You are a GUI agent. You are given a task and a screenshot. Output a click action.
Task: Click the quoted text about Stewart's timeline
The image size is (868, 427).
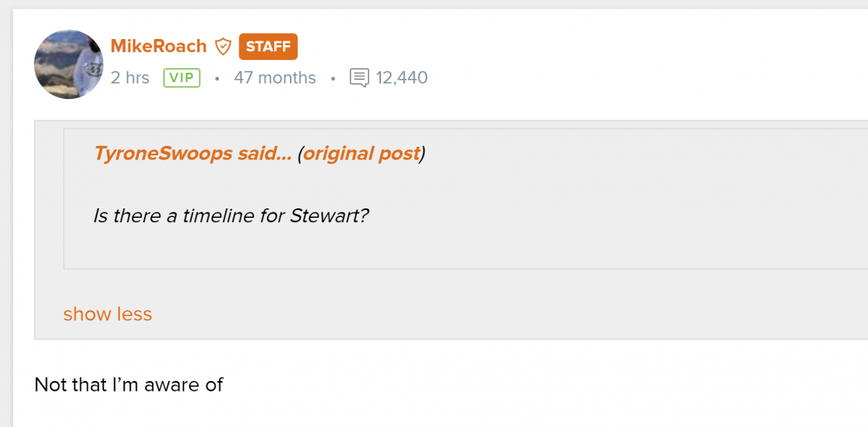coord(232,215)
